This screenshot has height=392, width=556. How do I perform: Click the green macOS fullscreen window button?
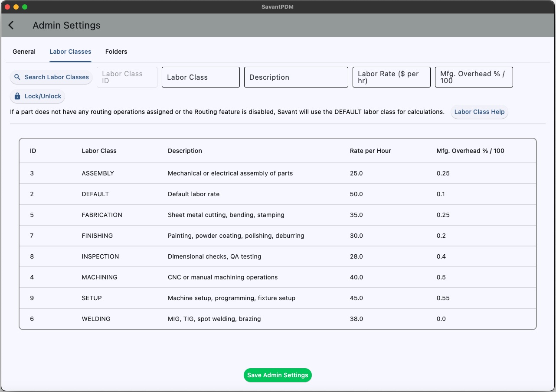pyautogui.click(x=25, y=7)
